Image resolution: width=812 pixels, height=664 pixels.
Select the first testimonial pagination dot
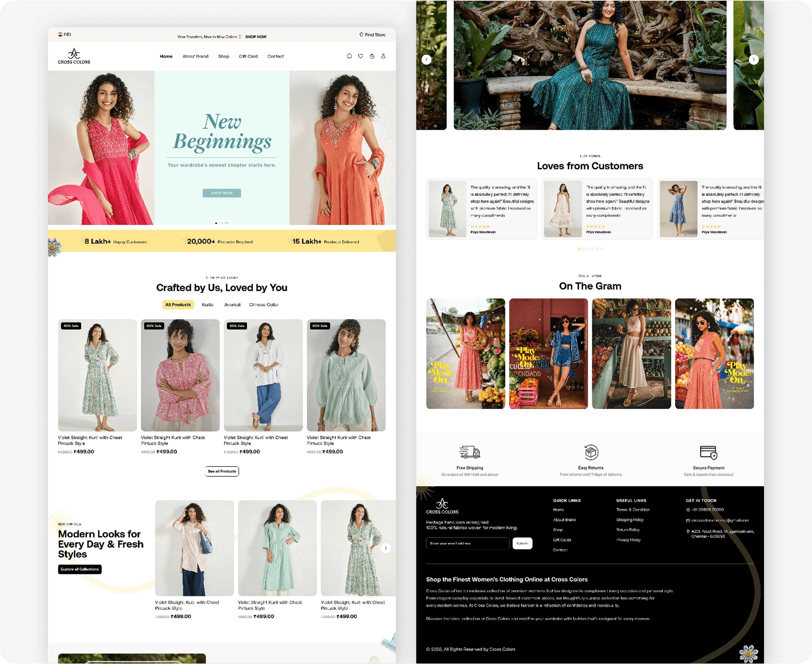click(579, 249)
